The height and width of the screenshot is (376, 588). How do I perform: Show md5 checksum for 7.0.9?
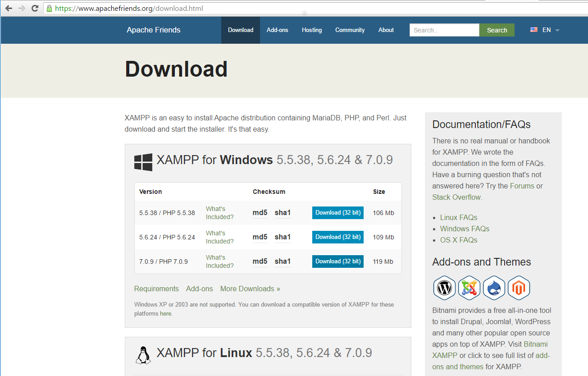coord(260,261)
